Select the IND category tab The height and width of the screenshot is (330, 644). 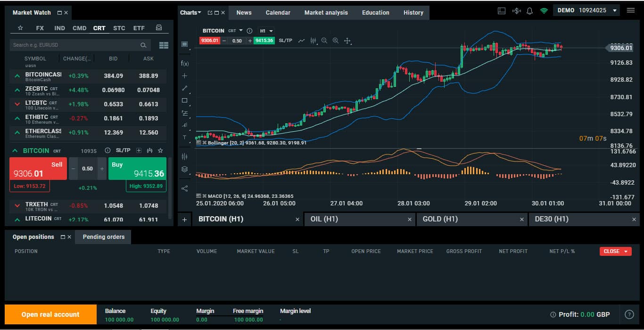click(59, 28)
